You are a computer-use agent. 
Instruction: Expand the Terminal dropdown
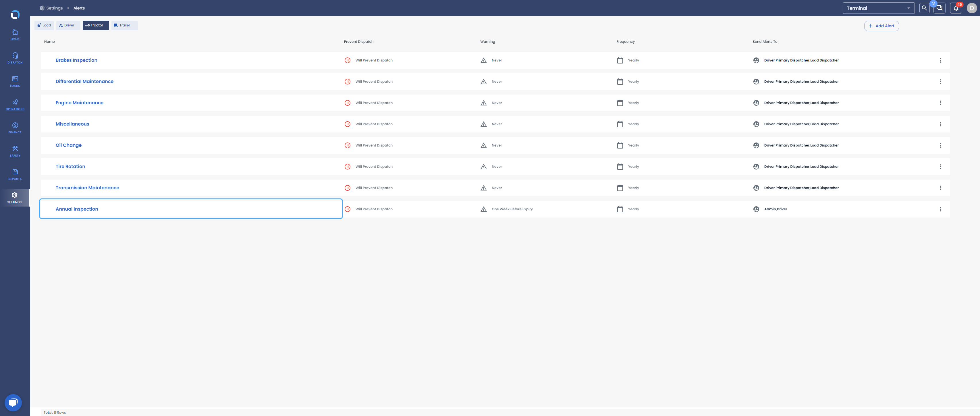(878, 8)
